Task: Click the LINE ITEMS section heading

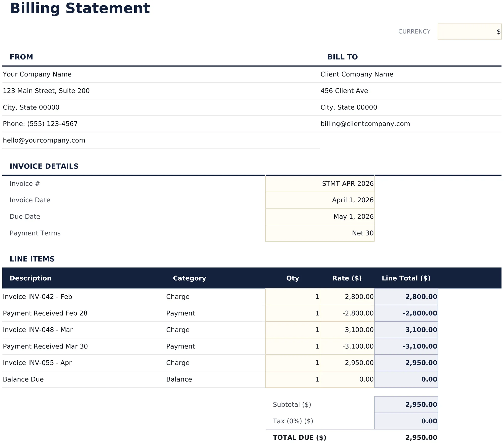Action: point(32,259)
